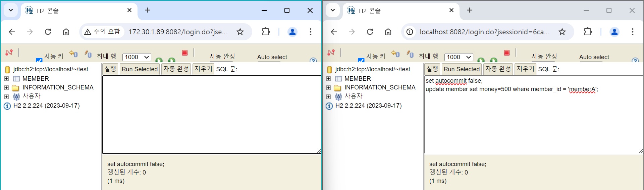Click the H2 version info icon in the left window
Viewport: 644px width, 190px height.
point(7,106)
